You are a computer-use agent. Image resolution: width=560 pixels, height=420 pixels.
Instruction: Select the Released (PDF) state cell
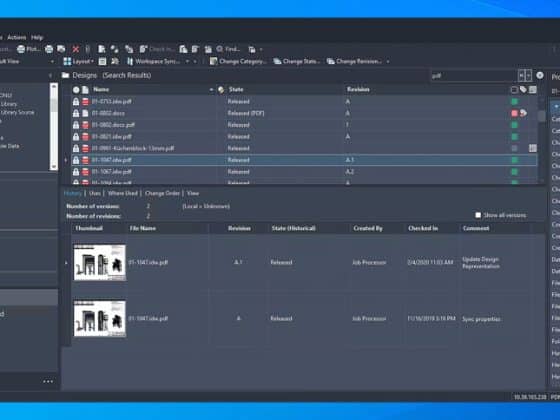pyautogui.click(x=246, y=113)
